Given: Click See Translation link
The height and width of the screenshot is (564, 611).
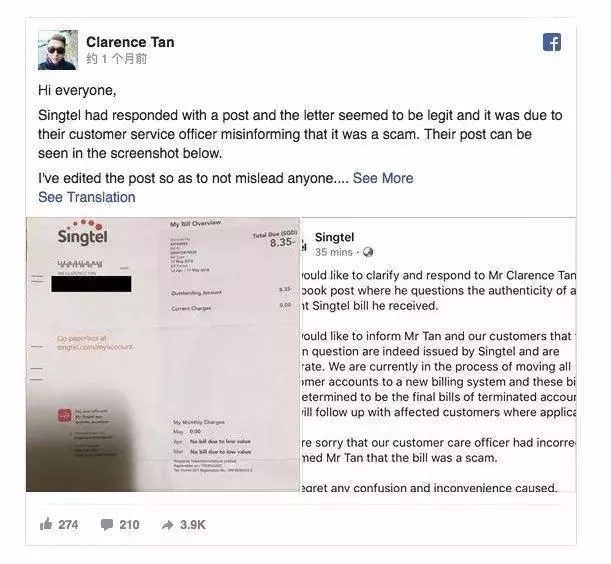Looking at the screenshot, I should pyautogui.click(x=87, y=197).
